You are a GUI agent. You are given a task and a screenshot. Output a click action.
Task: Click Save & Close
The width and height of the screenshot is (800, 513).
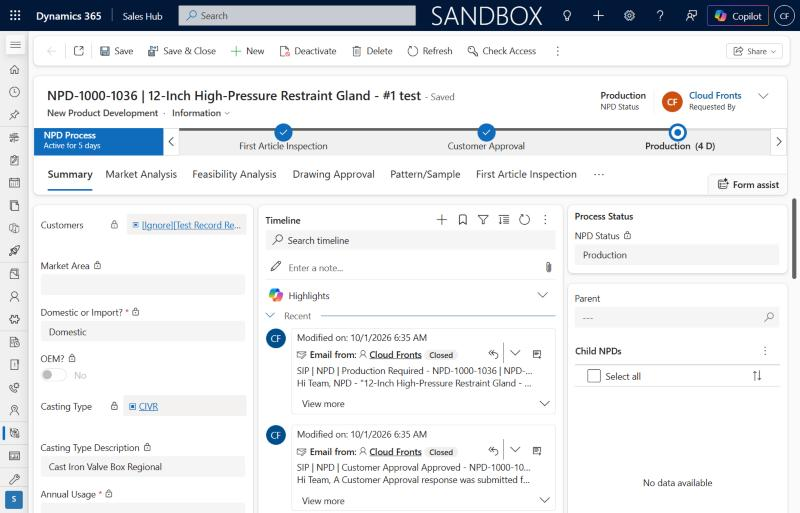pyautogui.click(x=182, y=51)
